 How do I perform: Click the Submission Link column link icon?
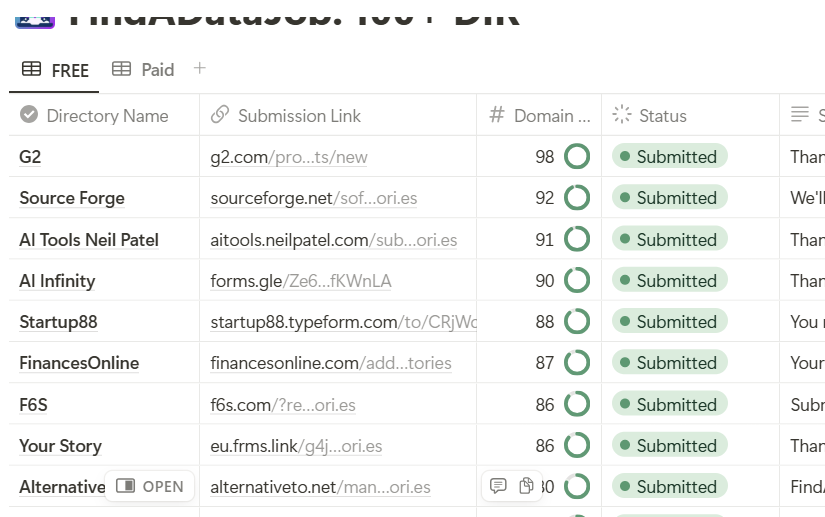pyautogui.click(x=220, y=115)
